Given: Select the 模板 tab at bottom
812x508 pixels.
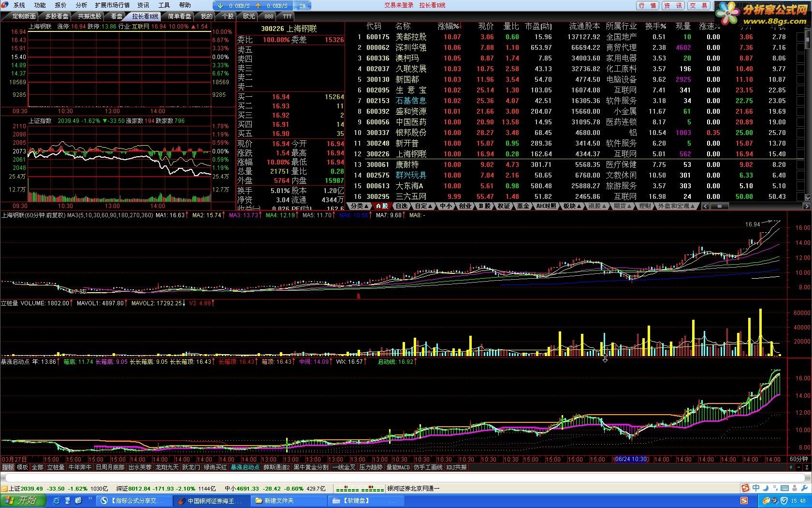Looking at the screenshot, I should pos(23,467).
